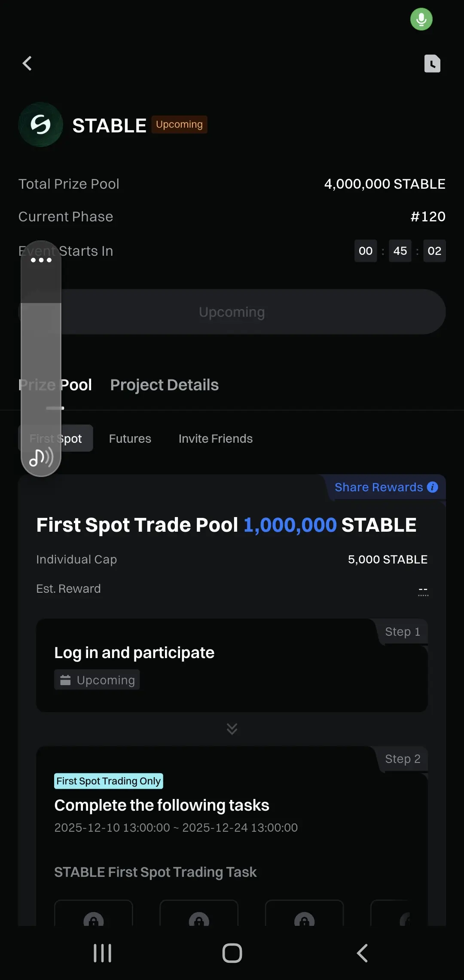Tap the green microphone indicator
This screenshot has width=464, height=980.
(x=421, y=19)
